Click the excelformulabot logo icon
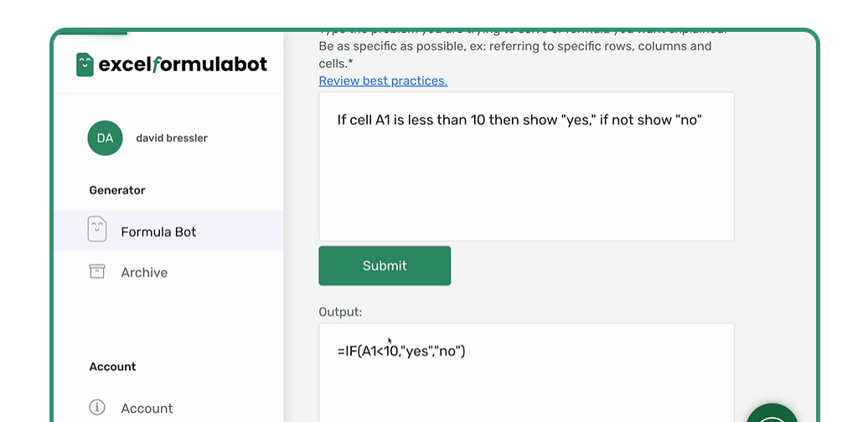868x422 pixels. pyautogui.click(x=85, y=64)
